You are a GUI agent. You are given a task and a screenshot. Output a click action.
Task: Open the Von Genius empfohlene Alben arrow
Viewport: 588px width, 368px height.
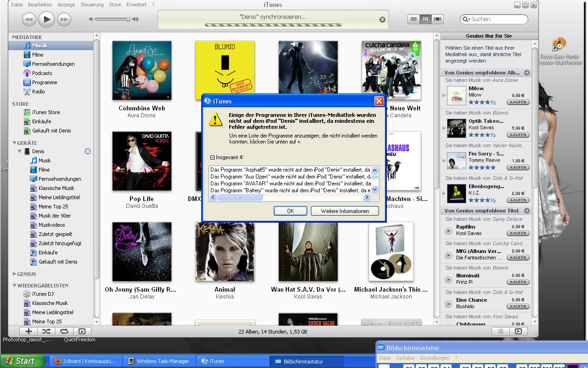click(527, 73)
